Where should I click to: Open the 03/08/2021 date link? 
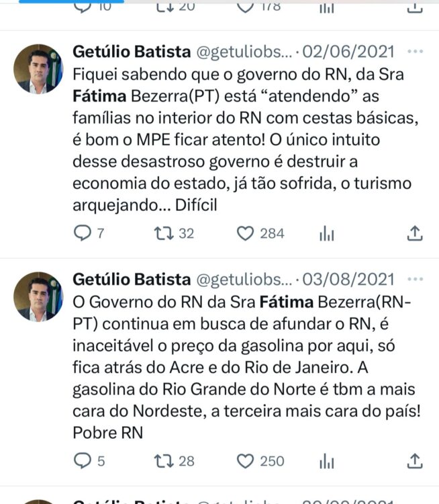click(x=348, y=279)
